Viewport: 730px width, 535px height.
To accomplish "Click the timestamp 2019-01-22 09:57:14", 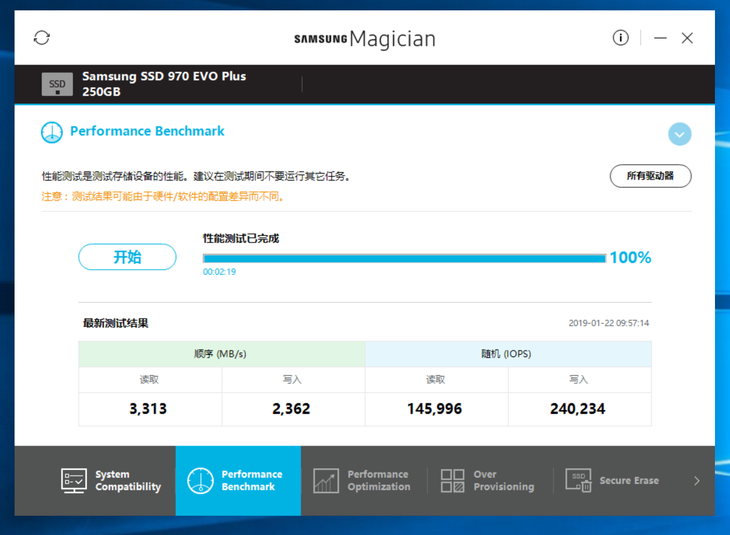I will point(608,323).
